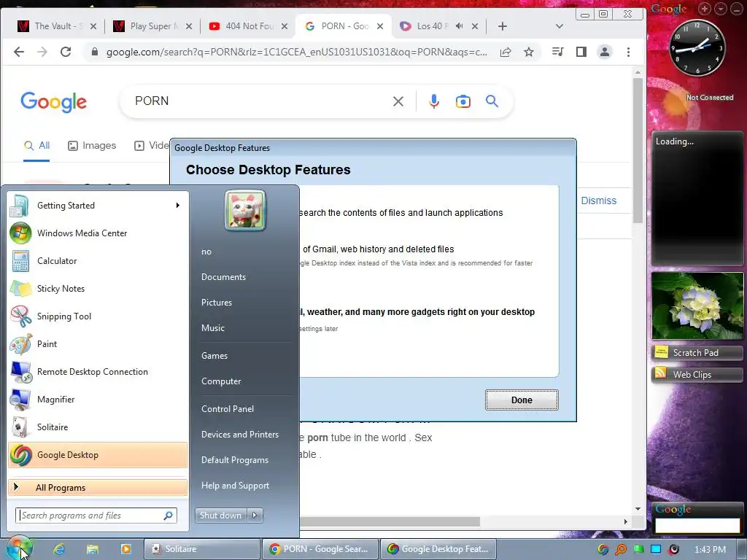
Task: Bookmark this page with the star icon
Action: [x=528, y=52]
